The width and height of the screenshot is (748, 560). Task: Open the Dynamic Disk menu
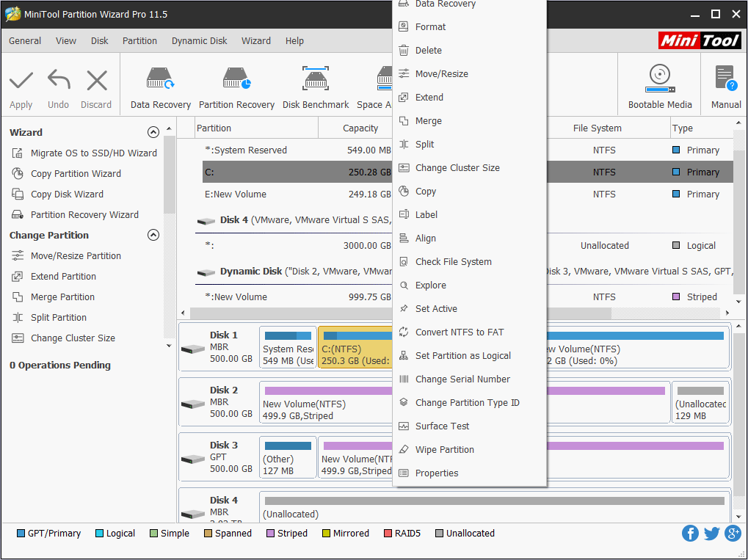pos(199,41)
